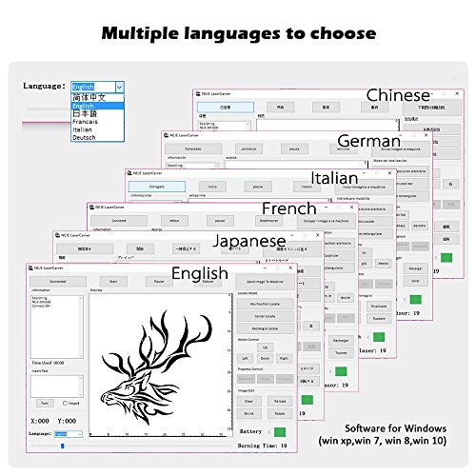Move laser Left in English window
476x476 pixels.
tap(245, 359)
